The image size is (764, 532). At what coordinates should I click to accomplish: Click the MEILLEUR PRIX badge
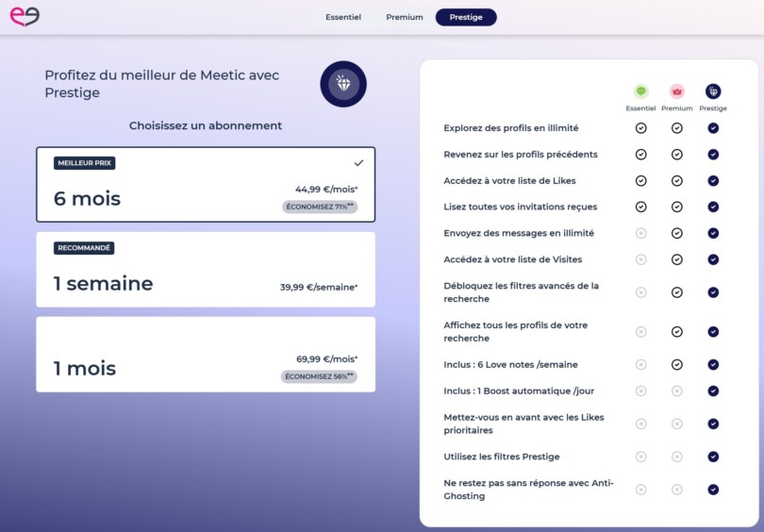point(84,163)
